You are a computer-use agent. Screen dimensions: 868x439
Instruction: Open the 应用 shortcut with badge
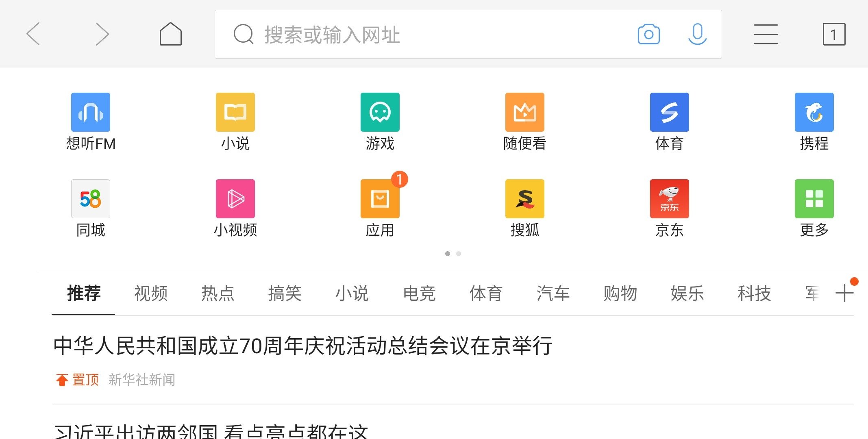click(x=380, y=208)
